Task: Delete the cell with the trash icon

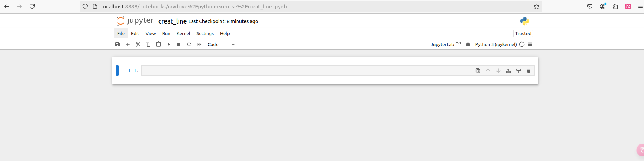Action: (529, 71)
